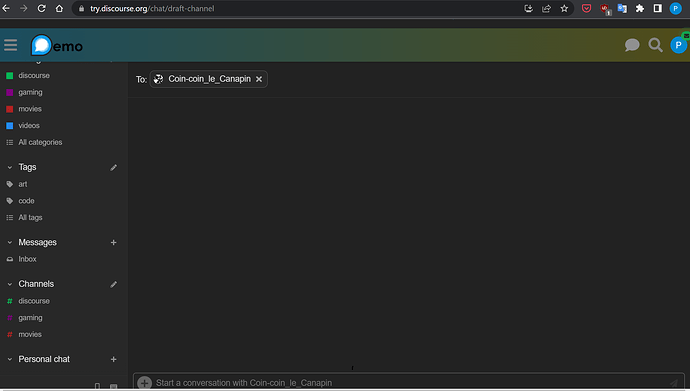Collapse the Personal chat section
The width and height of the screenshot is (690, 391).
(10, 359)
